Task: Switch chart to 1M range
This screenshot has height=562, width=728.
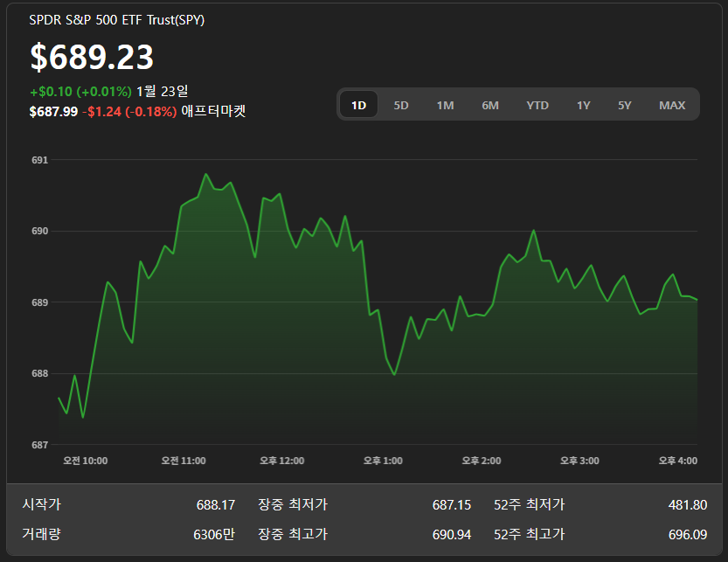Action: [x=445, y=106]
